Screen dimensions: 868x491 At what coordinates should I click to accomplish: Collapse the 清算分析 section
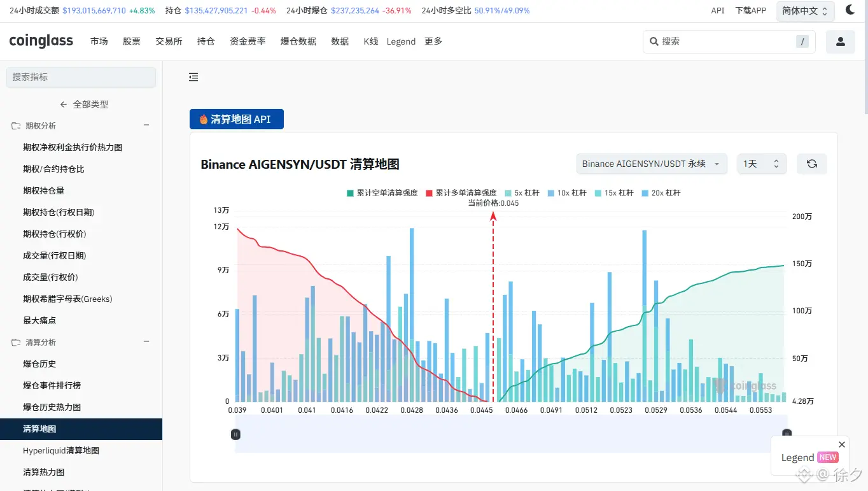146,343
